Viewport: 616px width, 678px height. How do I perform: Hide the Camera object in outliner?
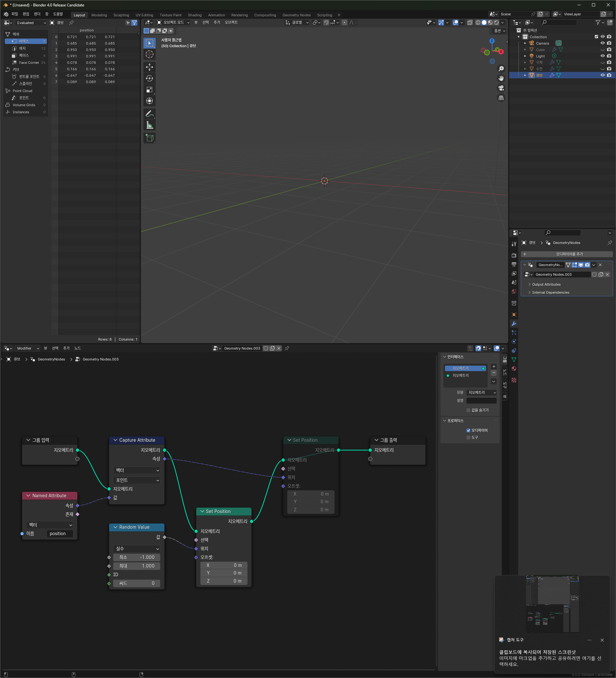pos(602,43)
